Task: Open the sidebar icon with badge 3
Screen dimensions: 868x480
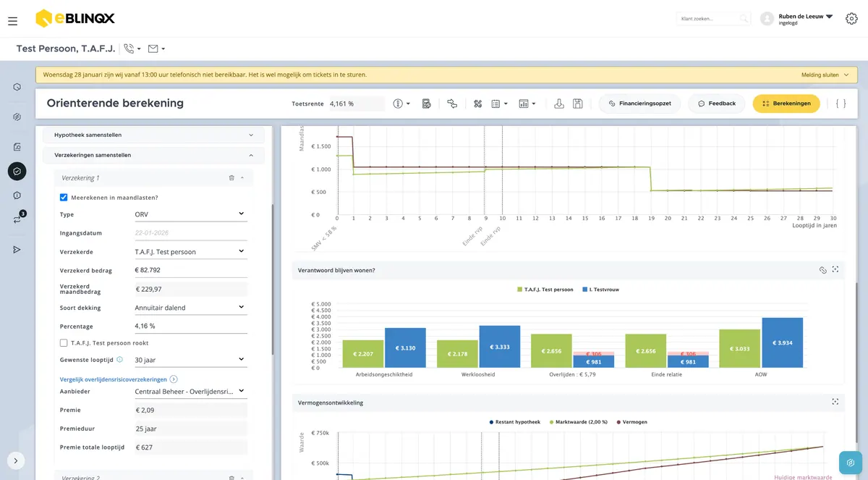Action: click(18, 218)
